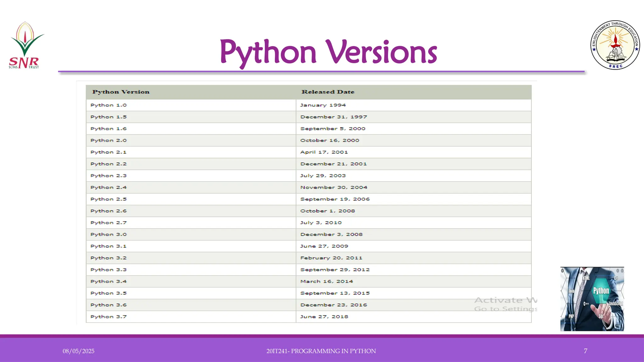Click the November 30, 2004 cell
This screenshot has width=644, height=362.
pos(414,187)
